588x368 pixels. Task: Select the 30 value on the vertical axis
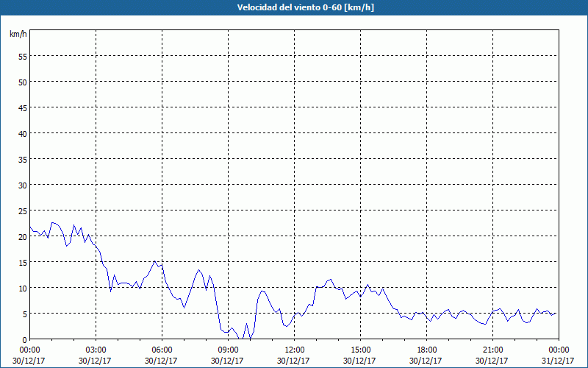[x=23, y=185]
